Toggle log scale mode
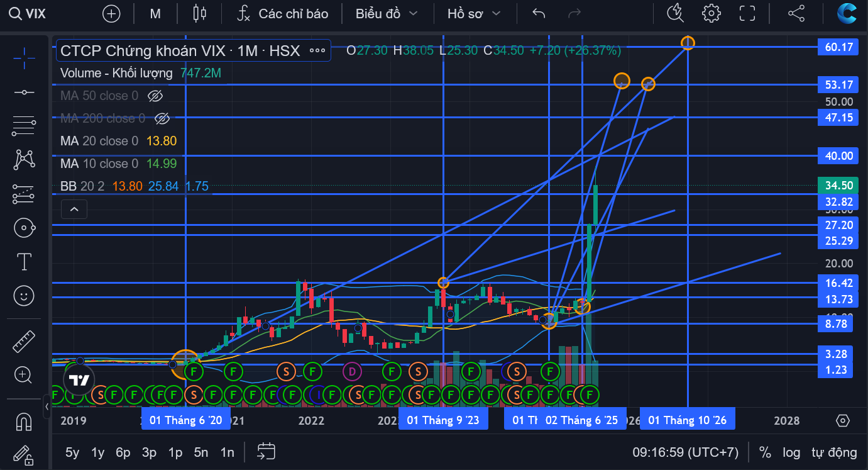 tap(791, 452)
